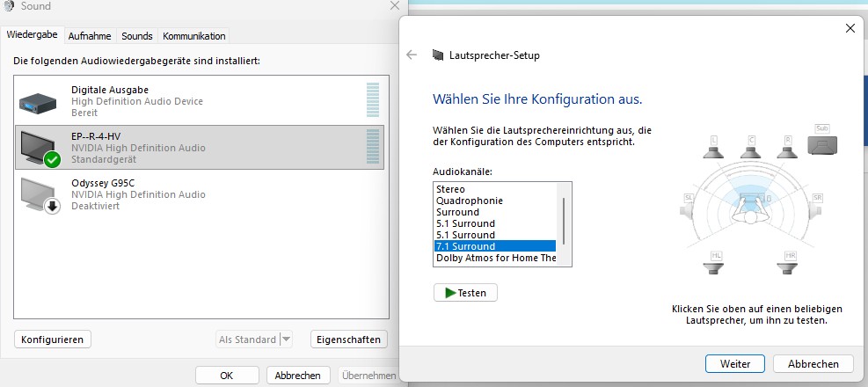868x387 pixels.
Task: Click OK in the Sound window
Action: click(227, 376)
